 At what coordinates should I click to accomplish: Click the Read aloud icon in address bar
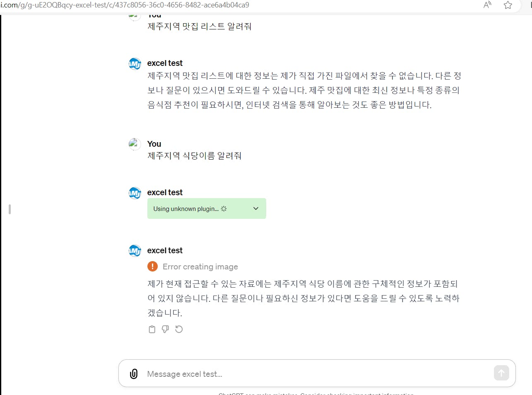pos(487,5)
